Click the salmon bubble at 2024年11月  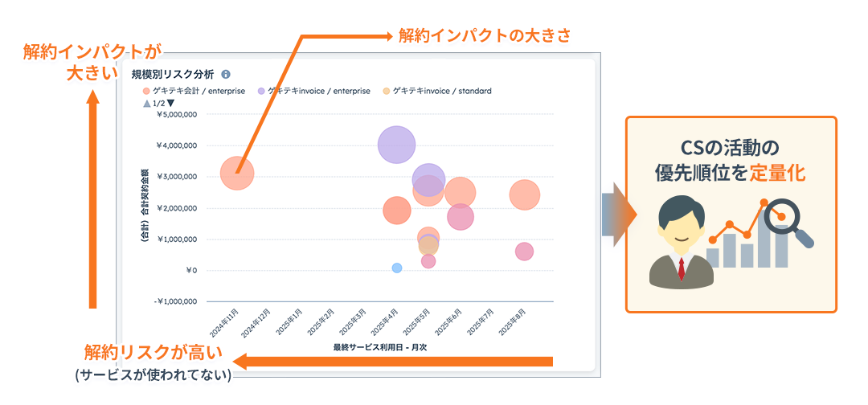236,173
